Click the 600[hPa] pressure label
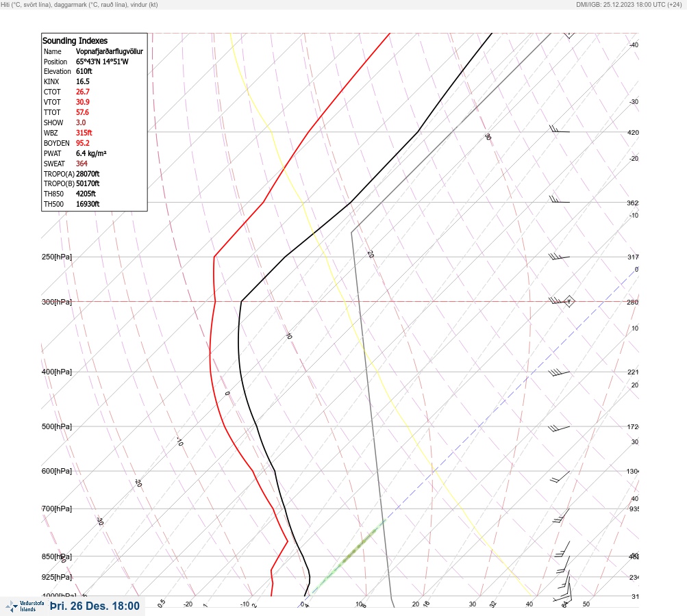687x616 pixels. tap(57, 471)
